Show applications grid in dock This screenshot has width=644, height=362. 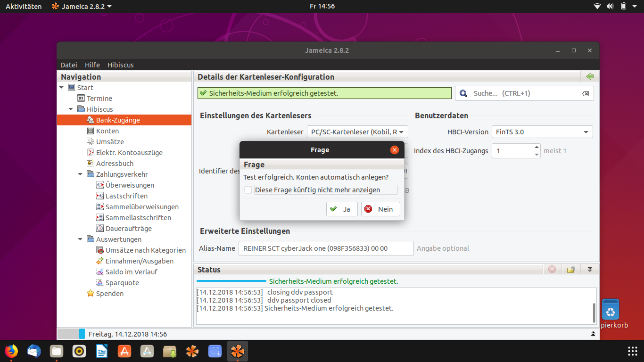coord(632,351)
